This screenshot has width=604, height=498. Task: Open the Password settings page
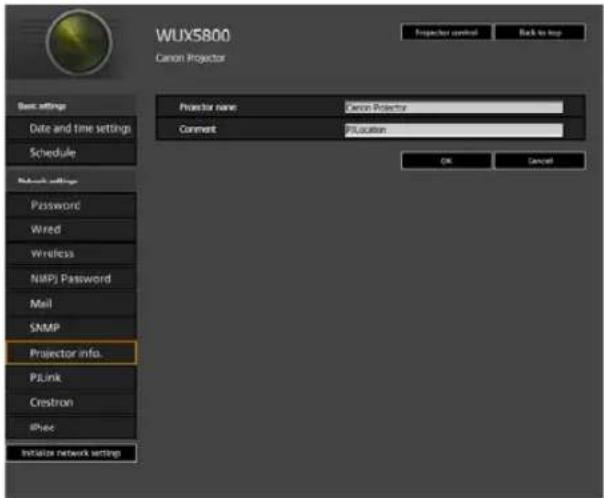coord(71,205)
